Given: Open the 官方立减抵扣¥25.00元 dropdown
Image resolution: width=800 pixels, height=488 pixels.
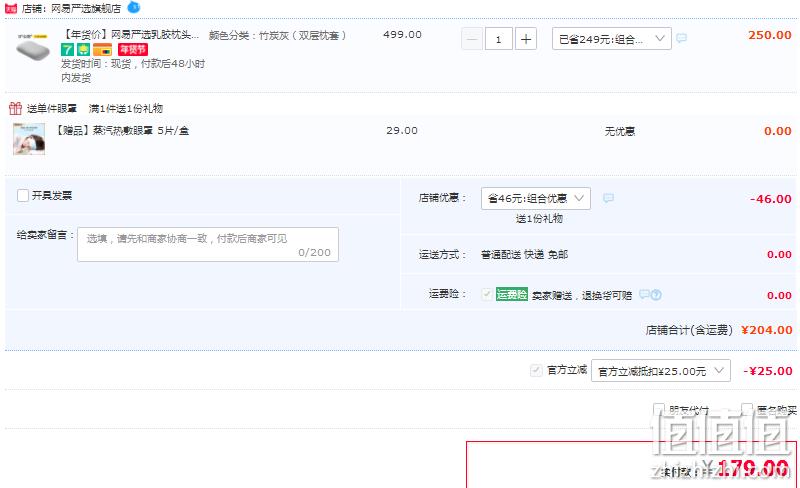Looking at the screenshot, I should (x=661, y=371).
